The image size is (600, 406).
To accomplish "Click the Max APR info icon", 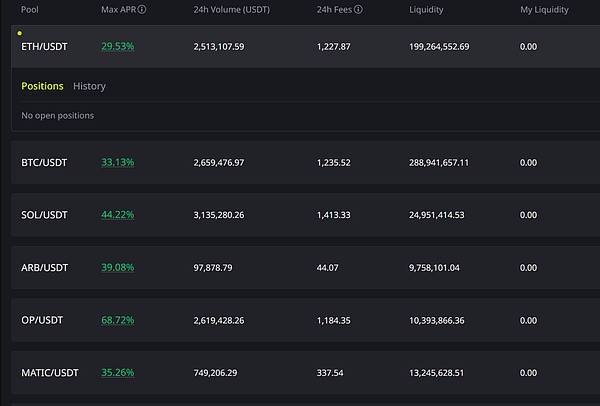I will 142,10.
